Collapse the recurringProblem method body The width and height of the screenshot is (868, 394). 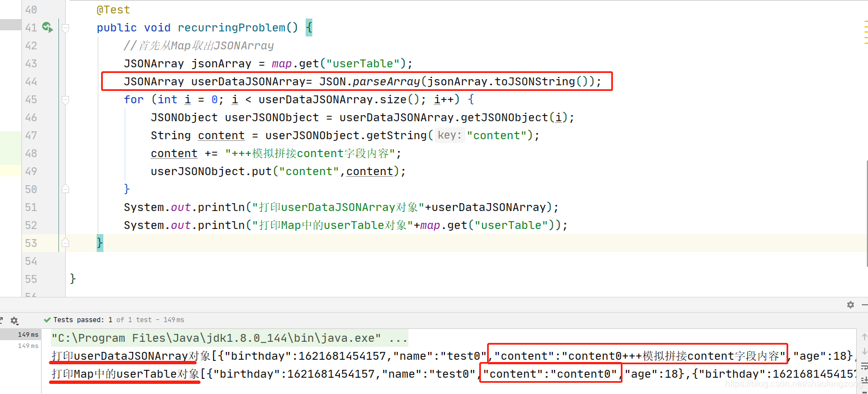pos(65,26)
